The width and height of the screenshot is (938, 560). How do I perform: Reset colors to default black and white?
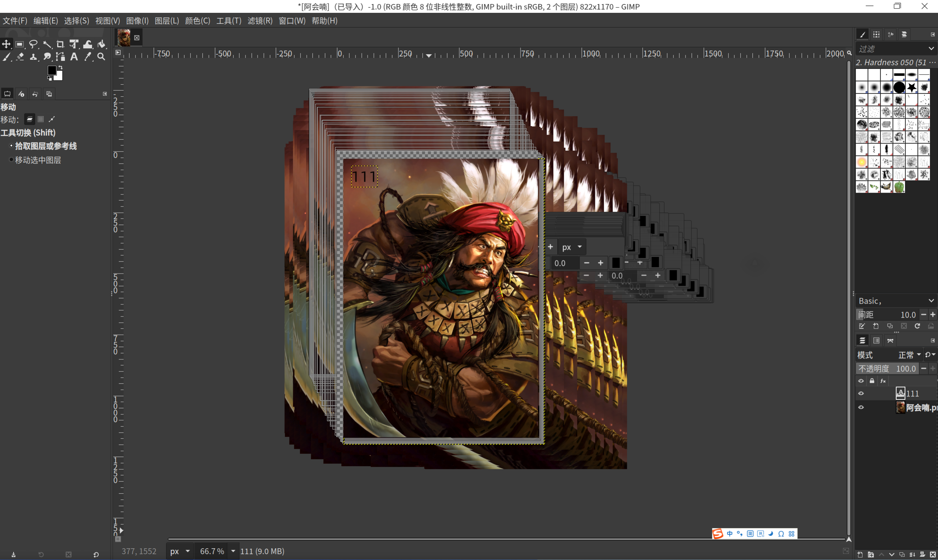(x=50, y=78)
